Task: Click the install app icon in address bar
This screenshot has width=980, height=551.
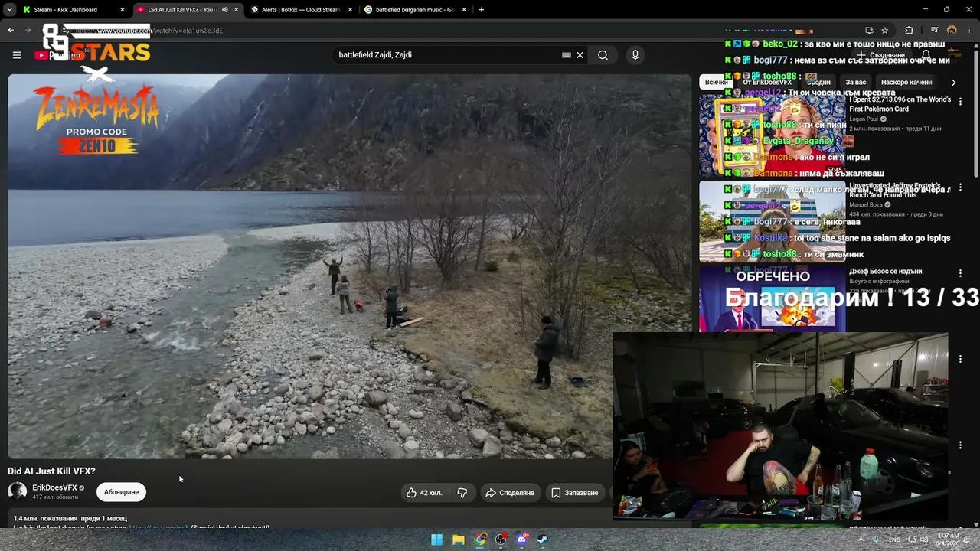Action: click(x=869, y=31)
